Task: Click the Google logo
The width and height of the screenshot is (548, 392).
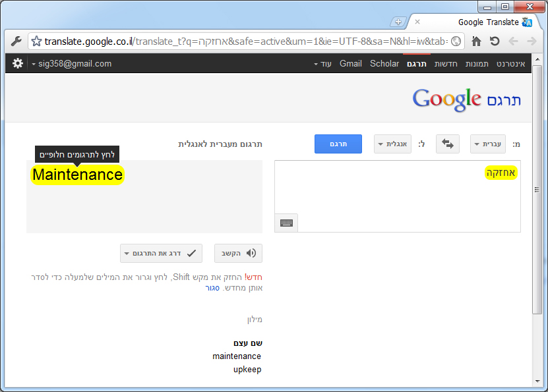Action: pyautogui.click(x=446, y=99)
